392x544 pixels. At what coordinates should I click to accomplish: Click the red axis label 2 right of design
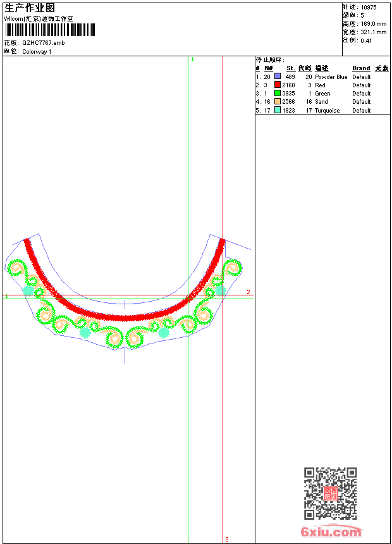248,292
